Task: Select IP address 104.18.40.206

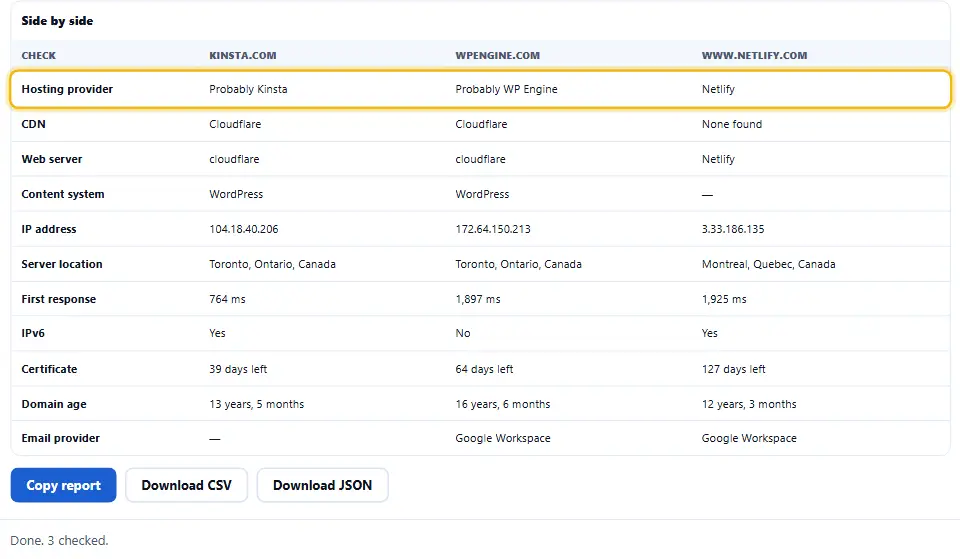Action: click(244, 229)
